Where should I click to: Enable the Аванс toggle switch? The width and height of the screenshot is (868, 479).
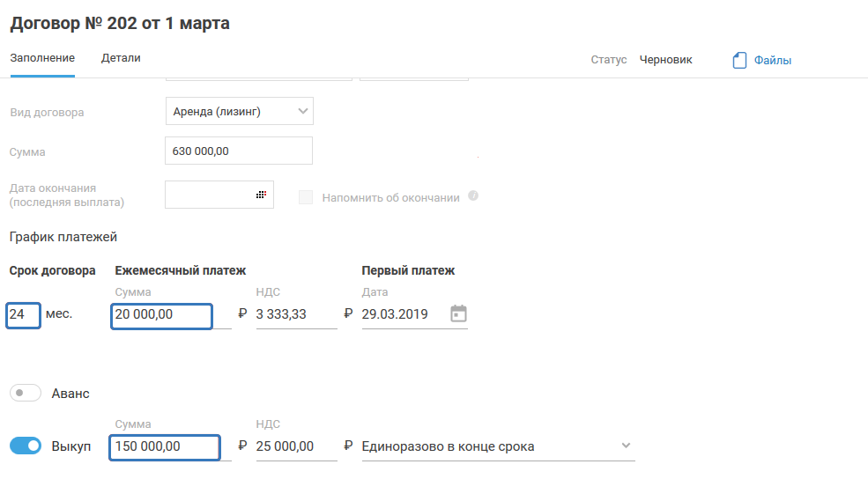pos(26,394)
